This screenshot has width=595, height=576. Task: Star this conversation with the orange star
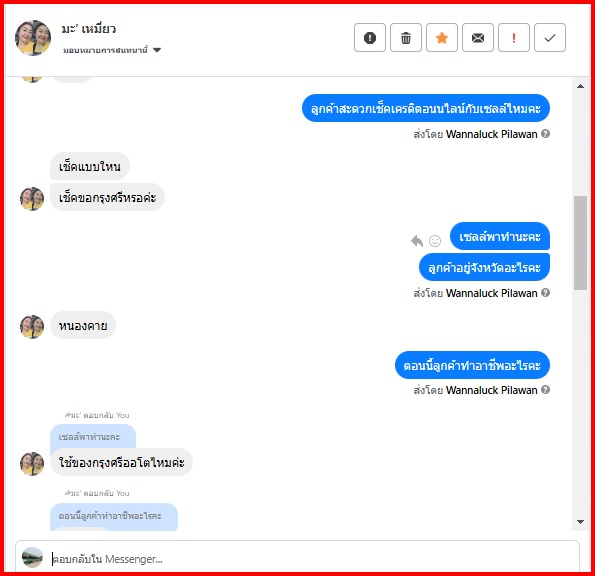click(442, 38)
